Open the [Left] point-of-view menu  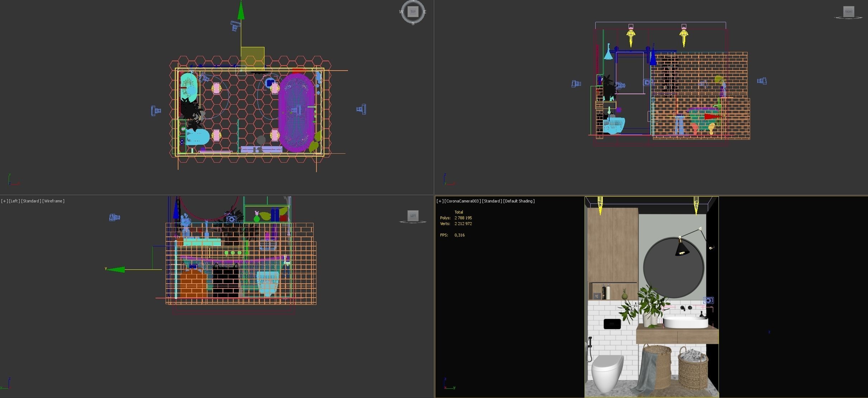pyautogui.click(x=14, y=201)
